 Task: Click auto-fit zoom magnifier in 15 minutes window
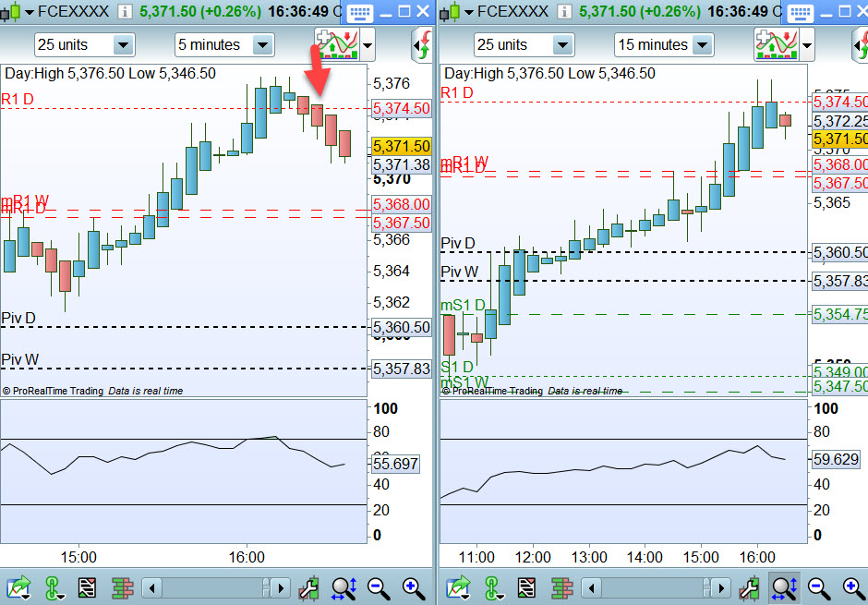pyautogui.click(x=784, y=587)
